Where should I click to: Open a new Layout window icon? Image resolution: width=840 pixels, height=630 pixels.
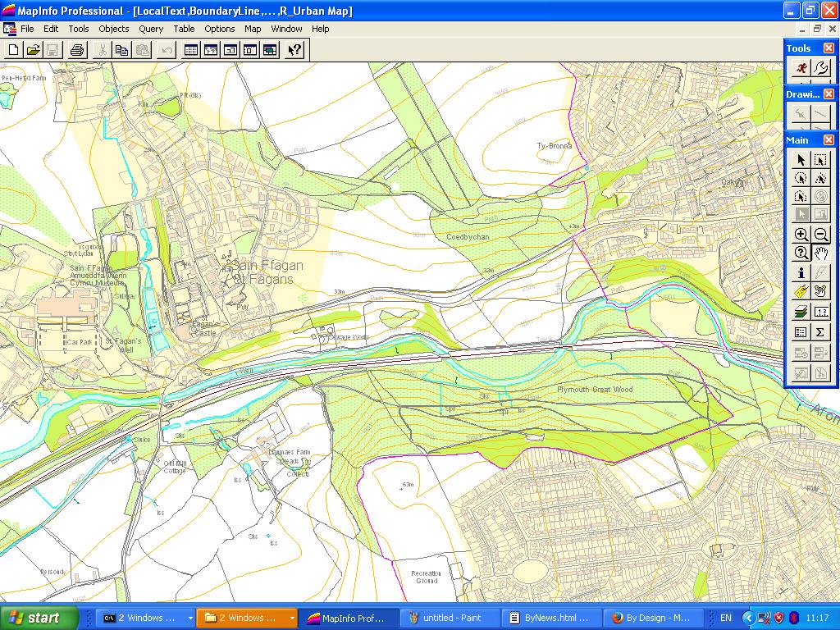coord(250,50)
